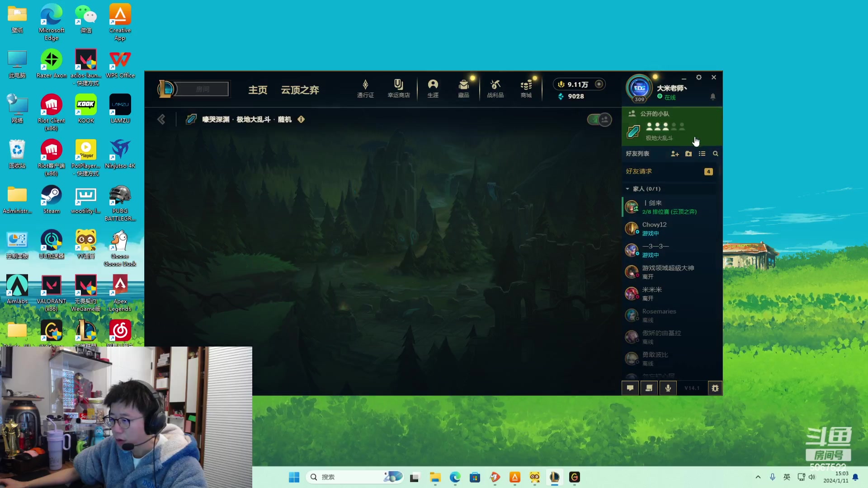The height and width of the screenshot is (488, 868).
Task: Open the chat bubble icon in the client's bottom bar
Action: (x=630, y=388)
